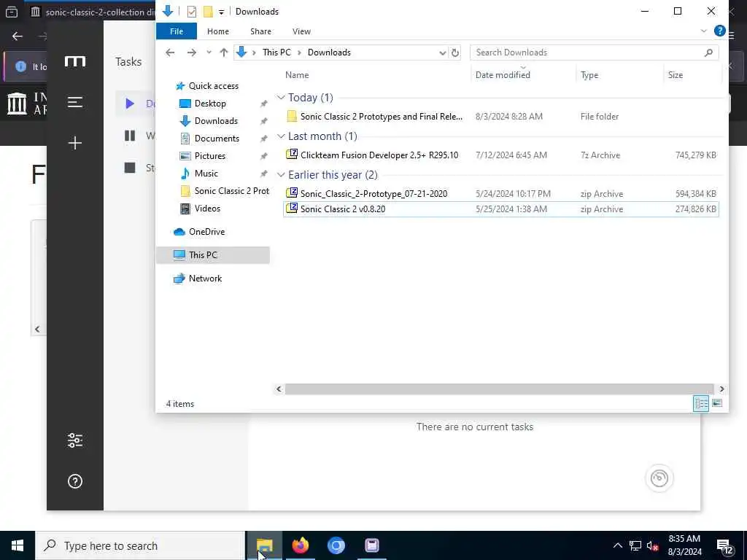Sort by Name column header
Viewport: 747px width, 560px height.
pyautogui.click(x=298, y=75)
